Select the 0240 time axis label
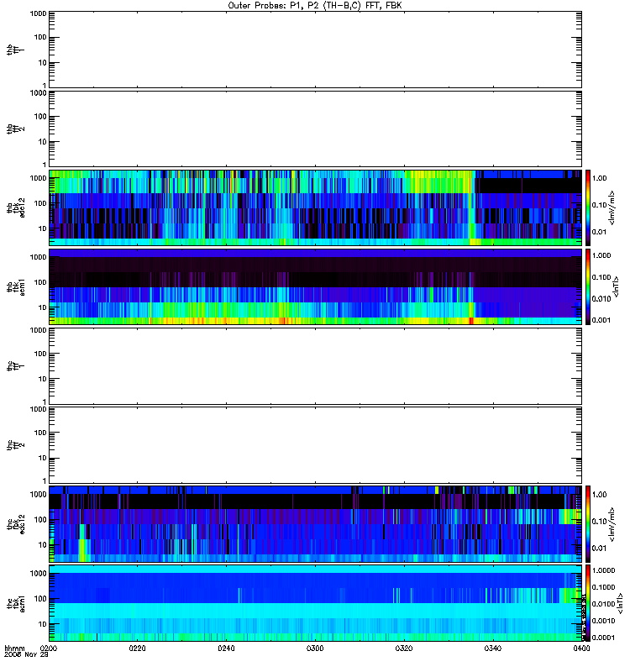 click(226, 648)
